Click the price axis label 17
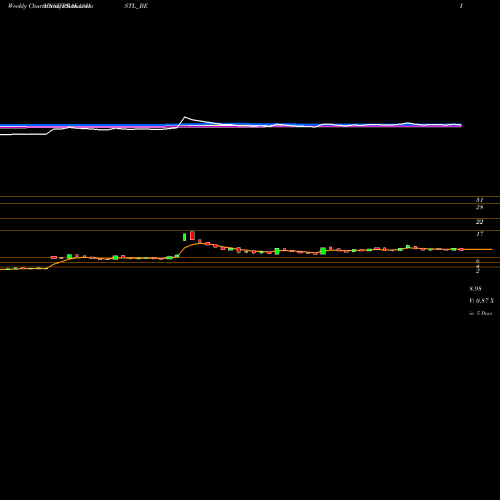 point(479,234)
